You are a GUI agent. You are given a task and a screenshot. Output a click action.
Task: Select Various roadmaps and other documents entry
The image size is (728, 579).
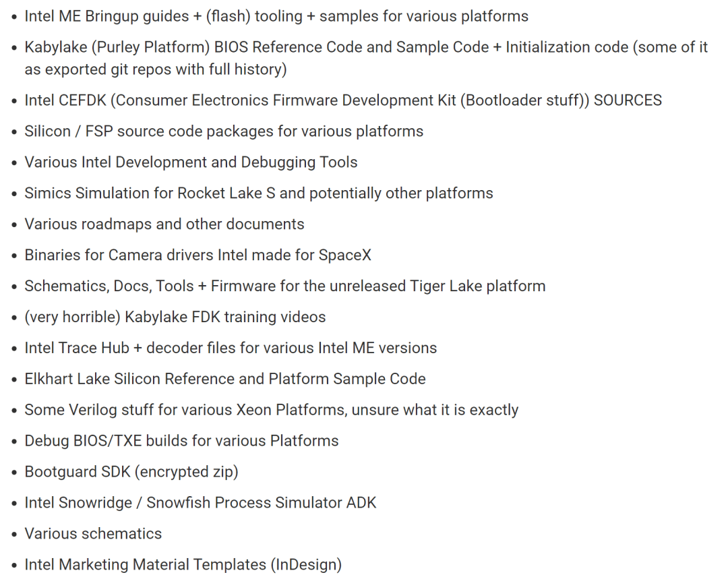[164, 224]
